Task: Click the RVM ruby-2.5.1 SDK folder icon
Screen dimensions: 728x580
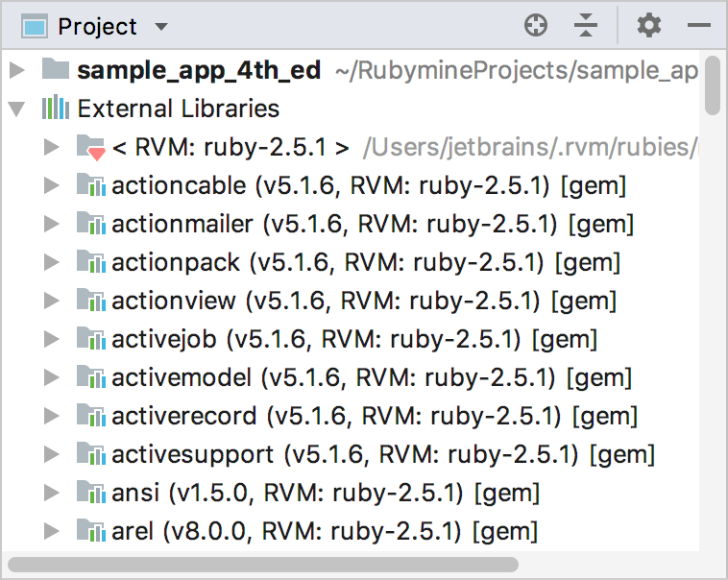Action: [90, 147]
